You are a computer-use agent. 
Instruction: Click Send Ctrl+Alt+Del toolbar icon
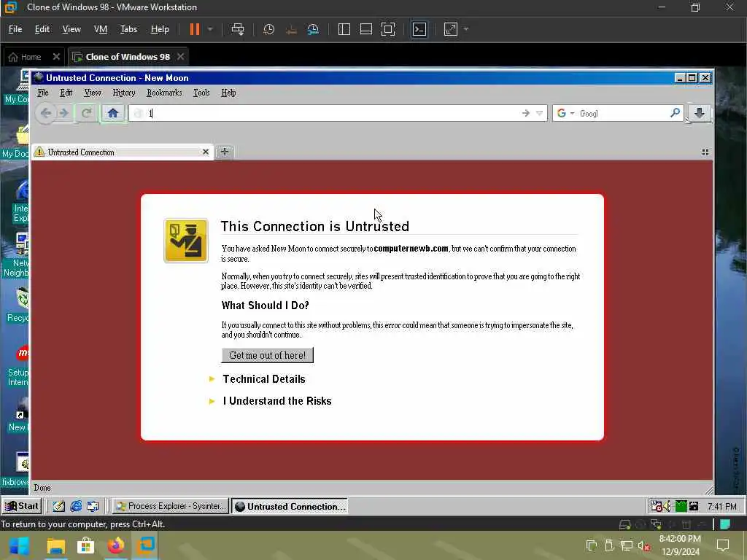[237, 29]
